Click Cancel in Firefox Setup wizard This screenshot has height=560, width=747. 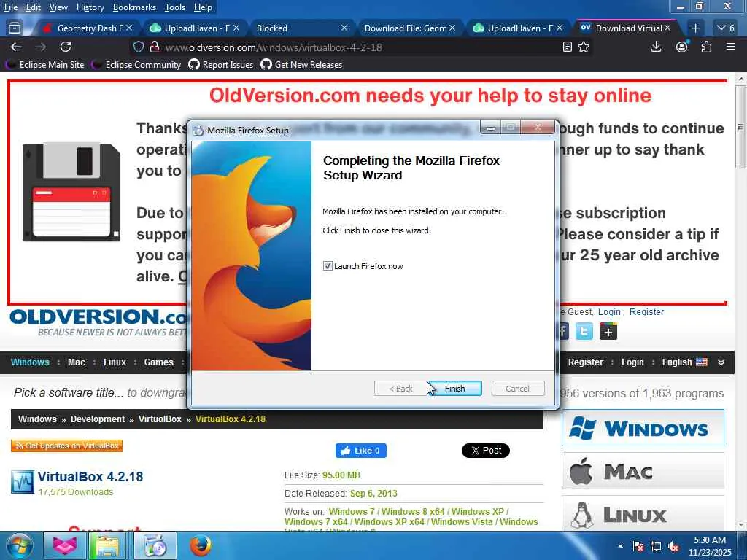(x=517, y=389)
